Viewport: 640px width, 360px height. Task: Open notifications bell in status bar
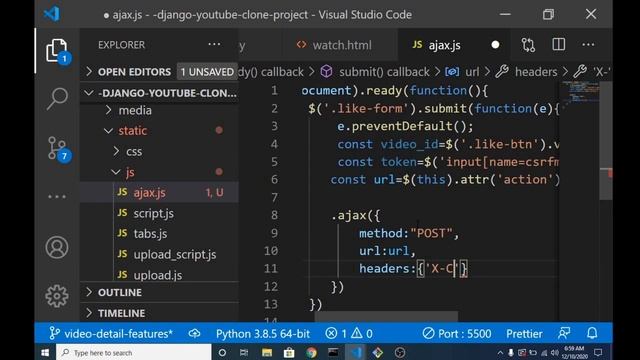click(592, 333)
